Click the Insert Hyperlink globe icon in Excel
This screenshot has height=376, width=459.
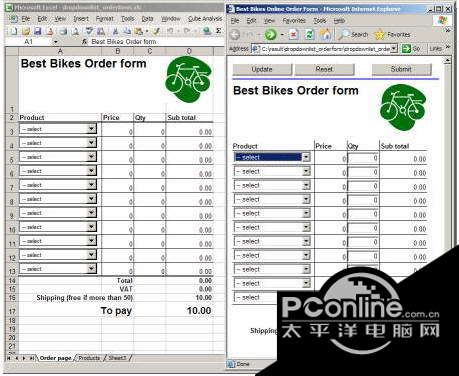coord(207,31)
